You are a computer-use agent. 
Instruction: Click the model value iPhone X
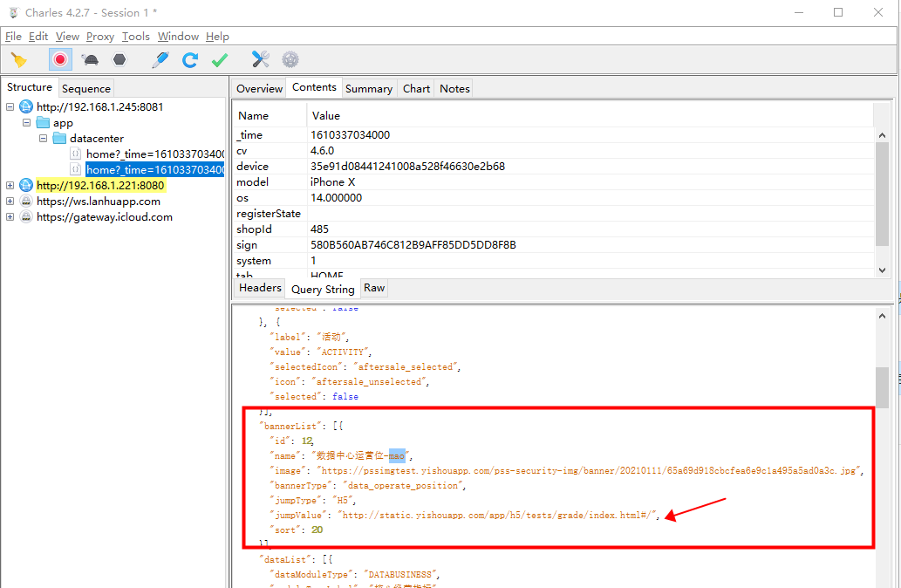(x=332, y=181)
